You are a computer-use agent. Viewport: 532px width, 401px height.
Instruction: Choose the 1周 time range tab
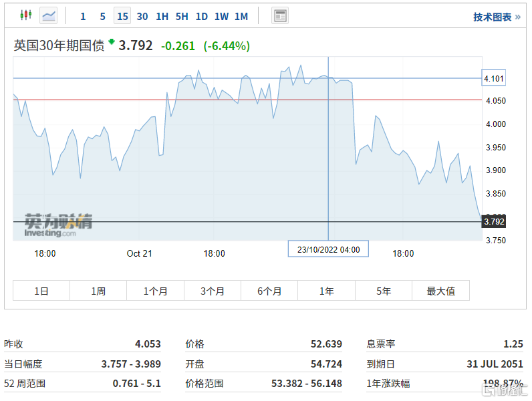point(98,291)
